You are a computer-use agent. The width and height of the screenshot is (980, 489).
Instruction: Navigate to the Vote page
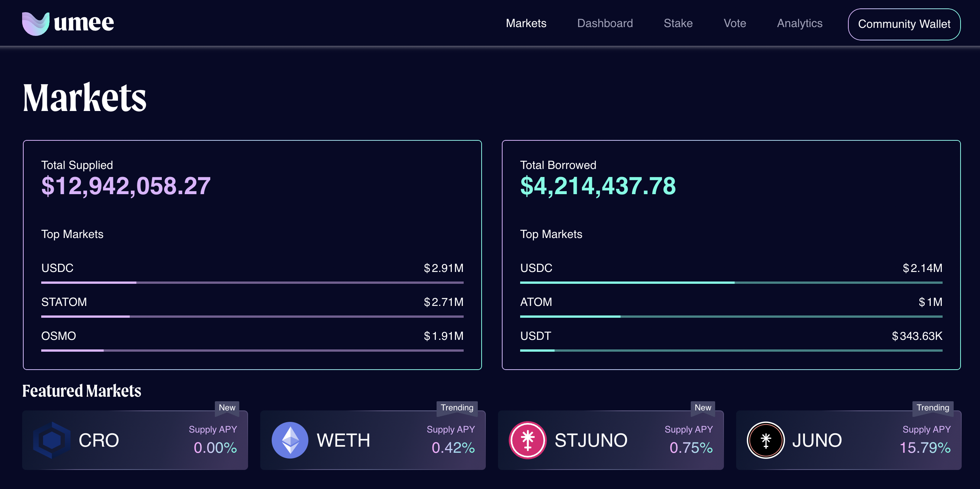coord(735,23)
